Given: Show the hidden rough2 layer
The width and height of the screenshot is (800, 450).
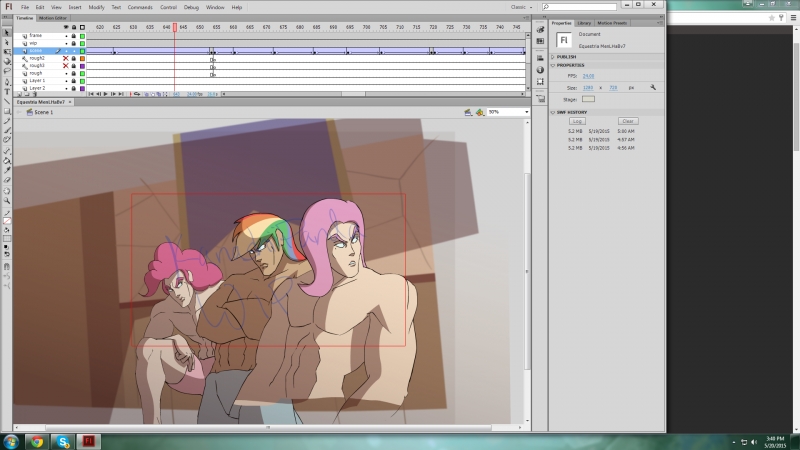Looking at the screenshot, I should [66, 58].
